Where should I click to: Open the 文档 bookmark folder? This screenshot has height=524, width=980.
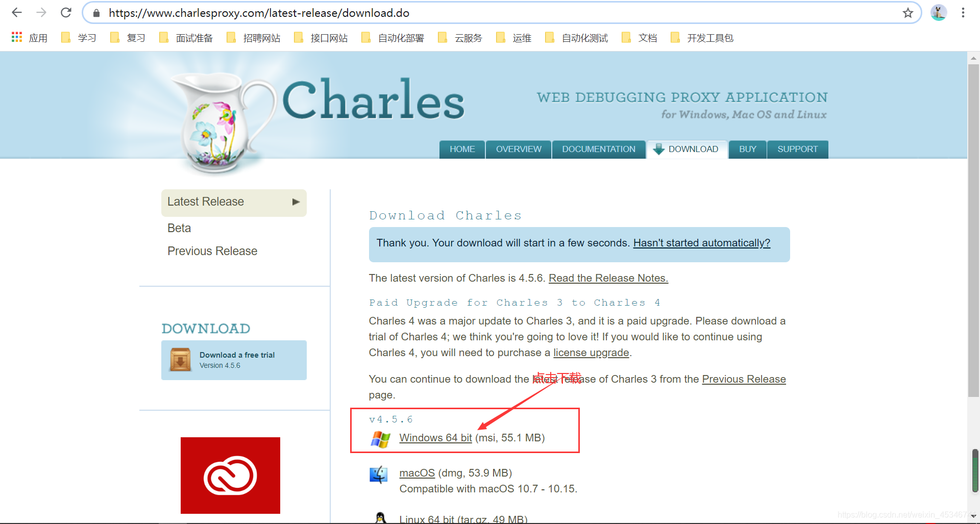[639, 38]
